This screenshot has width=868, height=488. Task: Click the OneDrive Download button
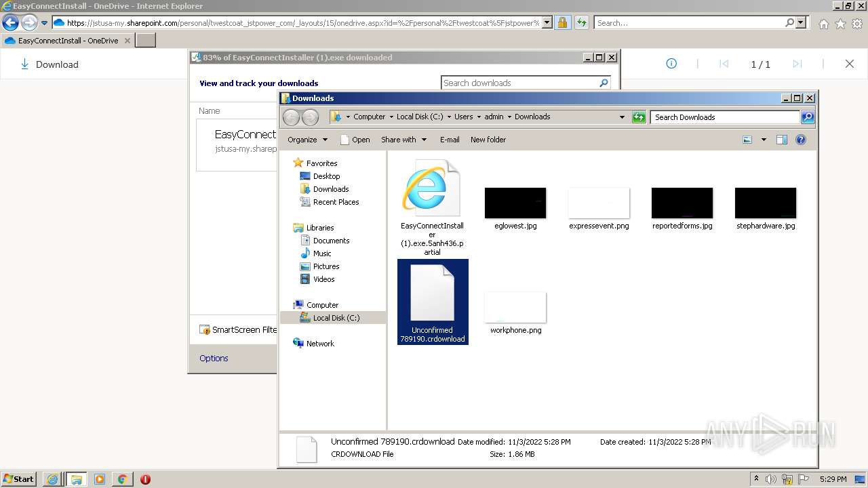[x=50, y=64]
